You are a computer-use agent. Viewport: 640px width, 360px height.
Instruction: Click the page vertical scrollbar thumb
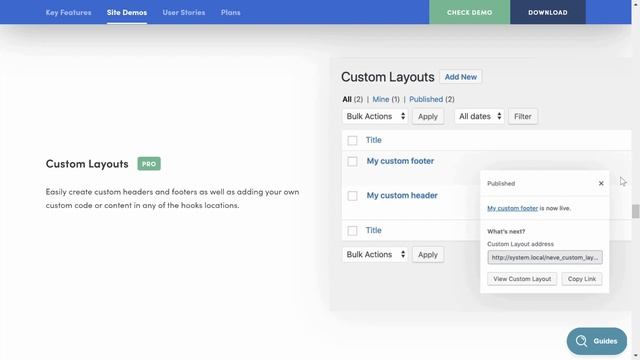[x=635, y=211]
